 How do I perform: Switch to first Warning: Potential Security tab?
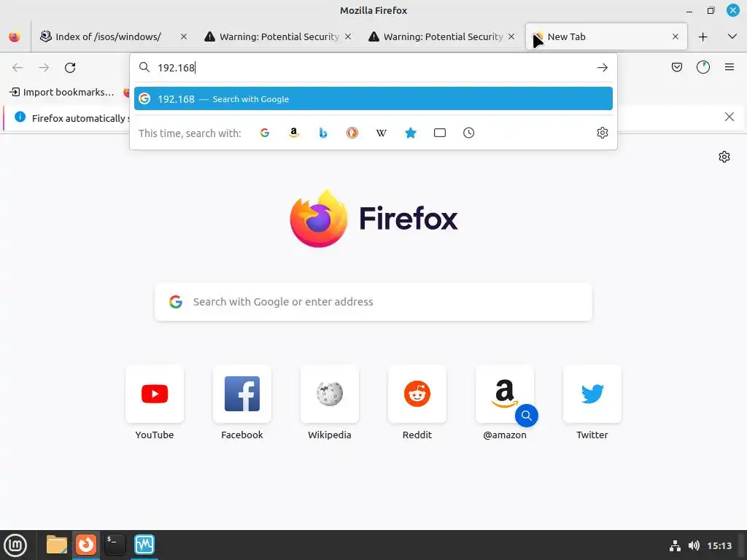point(278,36)
